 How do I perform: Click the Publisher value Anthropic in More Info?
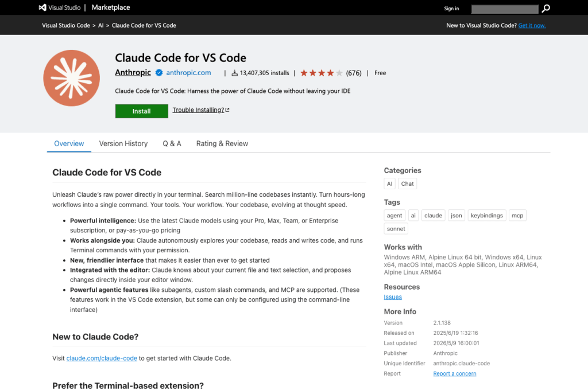pos(445,353)
